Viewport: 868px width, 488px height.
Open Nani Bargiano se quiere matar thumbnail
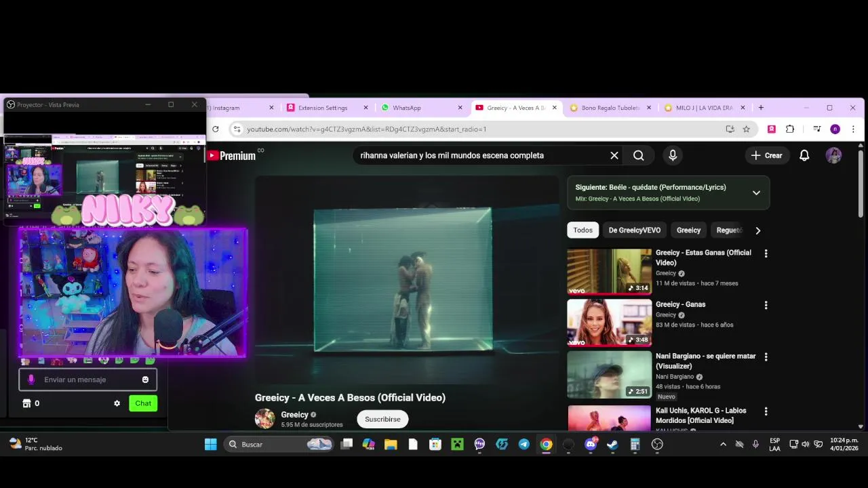coord(609,374)
